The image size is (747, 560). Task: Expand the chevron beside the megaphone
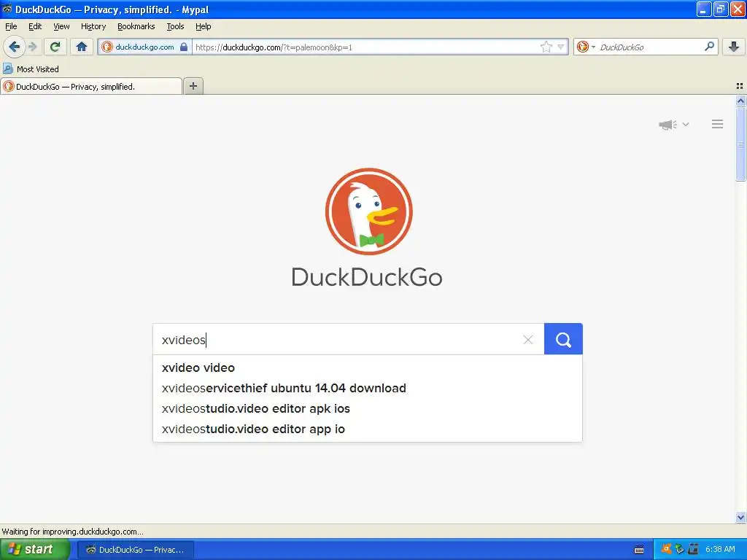686,124
